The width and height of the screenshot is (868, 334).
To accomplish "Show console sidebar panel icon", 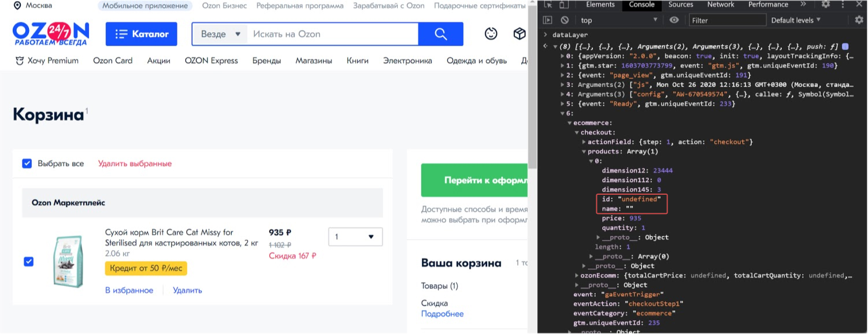I will (547, 20).
